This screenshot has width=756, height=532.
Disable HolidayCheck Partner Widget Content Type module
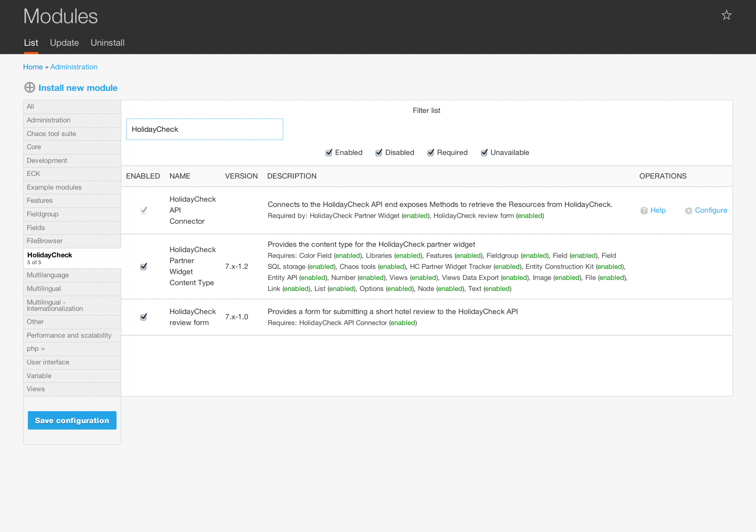(x=144, y=267)
